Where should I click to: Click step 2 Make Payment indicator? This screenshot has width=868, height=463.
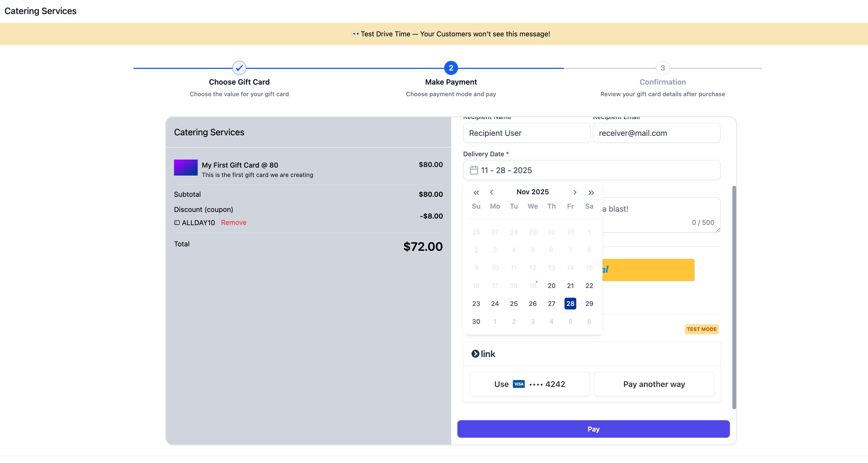click(x=451, y=68)
